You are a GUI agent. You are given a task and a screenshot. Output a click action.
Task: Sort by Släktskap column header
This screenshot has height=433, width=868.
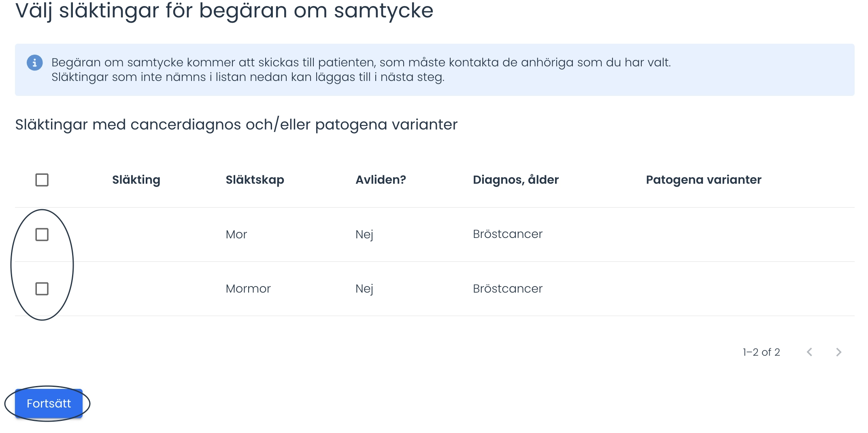[x=255, y=180]
